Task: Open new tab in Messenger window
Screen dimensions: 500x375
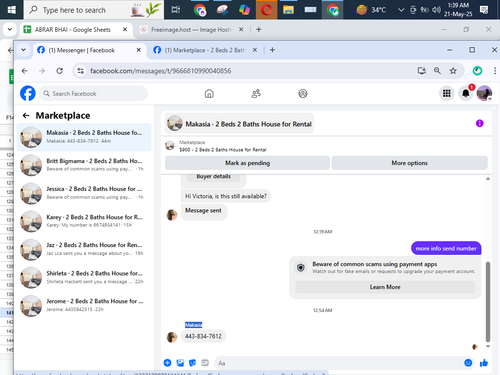Action: [x=272, y=50]
